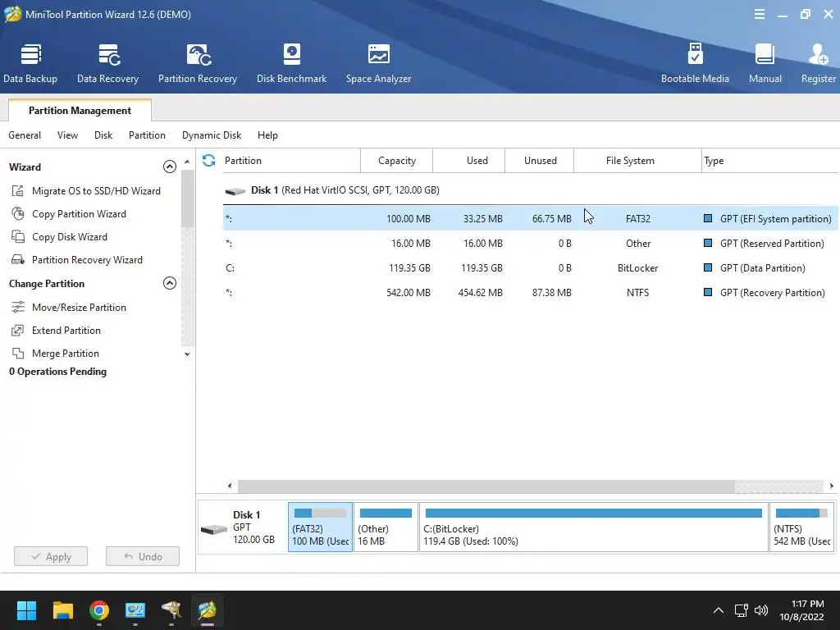Collapse the Wizard section
840x630 pixels.
click(169, 167)
